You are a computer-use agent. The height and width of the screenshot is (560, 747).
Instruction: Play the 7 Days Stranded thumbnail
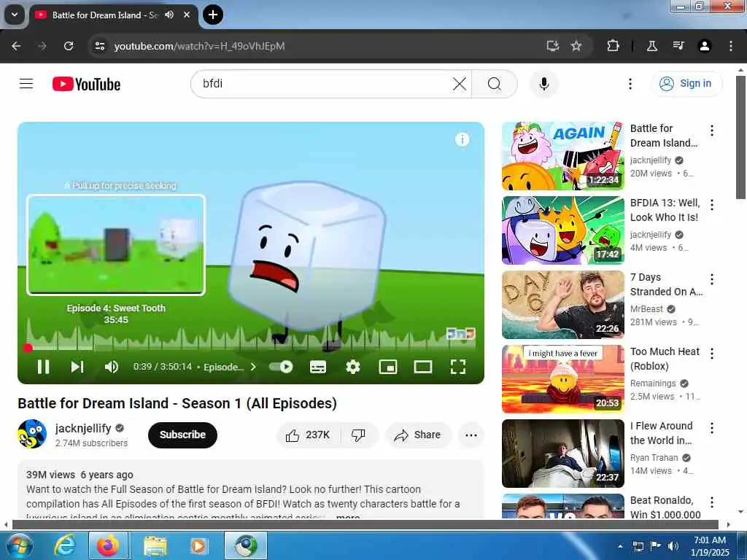point(562,305)
